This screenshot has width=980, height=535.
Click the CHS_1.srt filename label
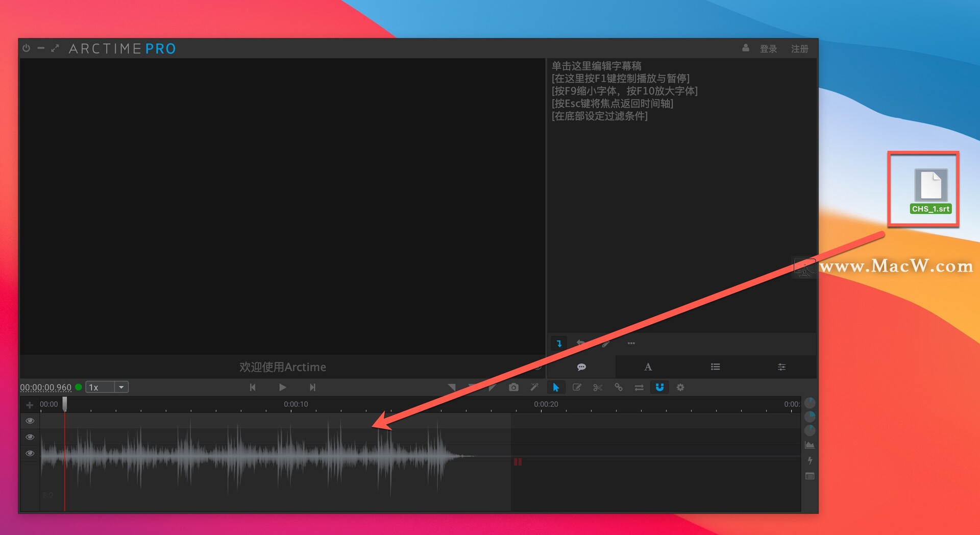point(930,209)
